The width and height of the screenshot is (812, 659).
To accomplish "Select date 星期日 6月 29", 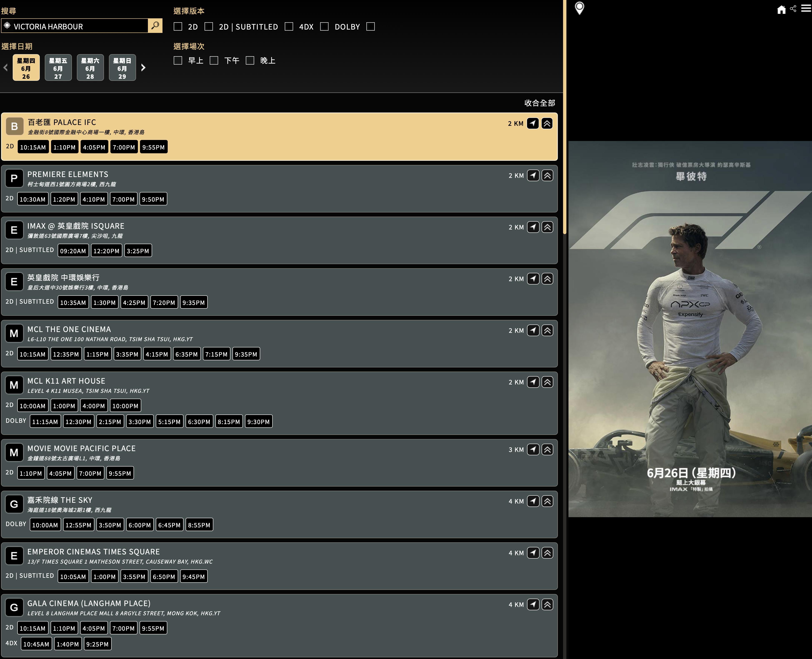I will (122, 67).
